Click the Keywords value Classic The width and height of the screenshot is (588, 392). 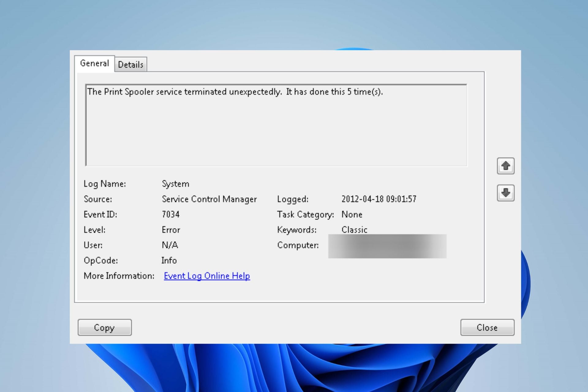pos(354,230)
